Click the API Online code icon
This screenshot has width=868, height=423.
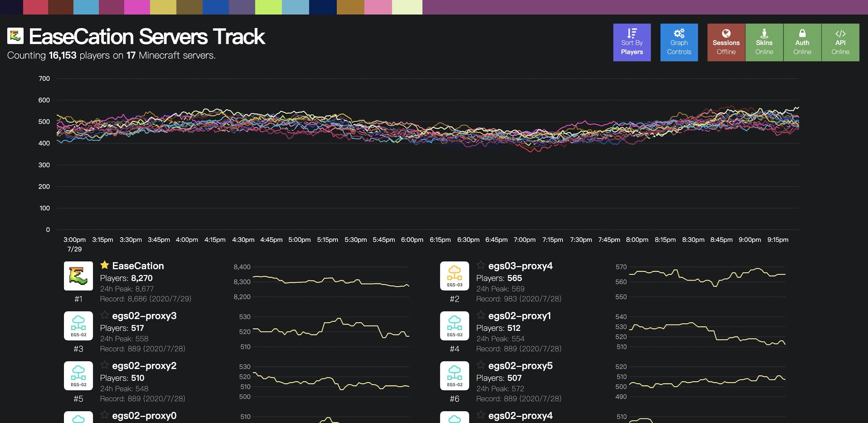click(840, 34)
